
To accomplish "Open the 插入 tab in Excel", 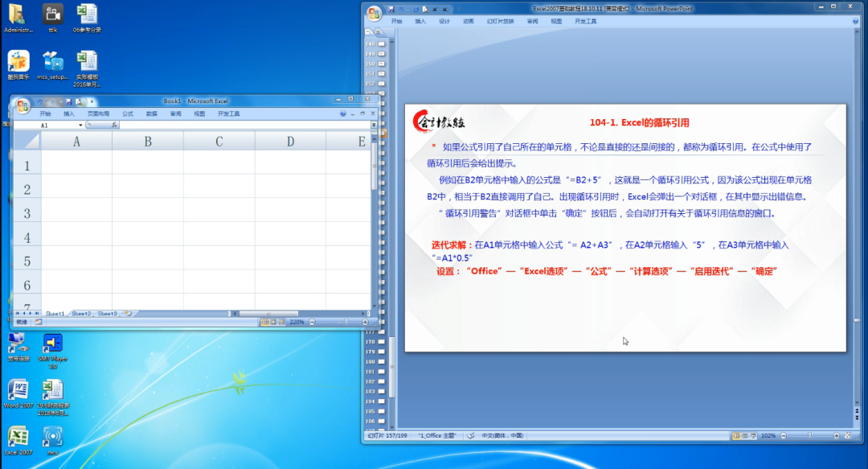I will (x=68, y=113).
